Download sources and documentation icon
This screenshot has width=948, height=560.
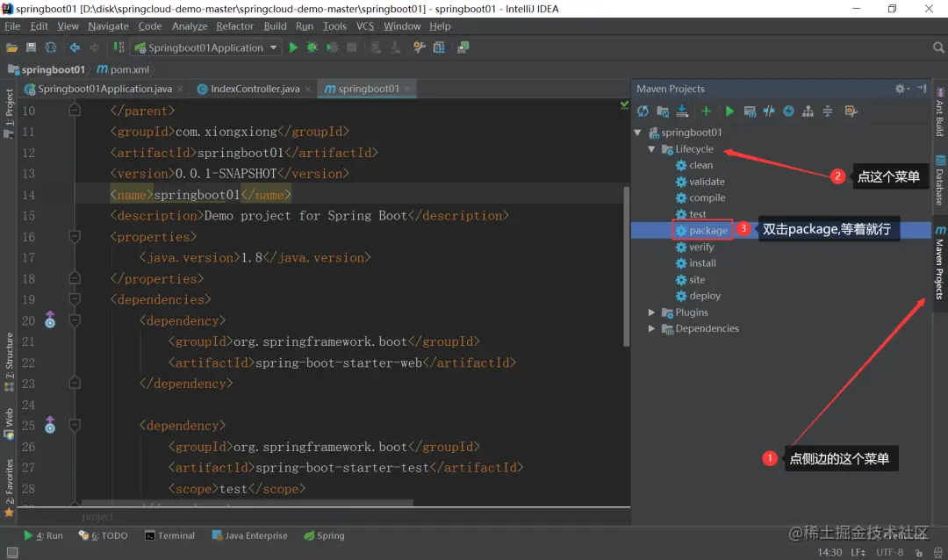pos(682,111)
